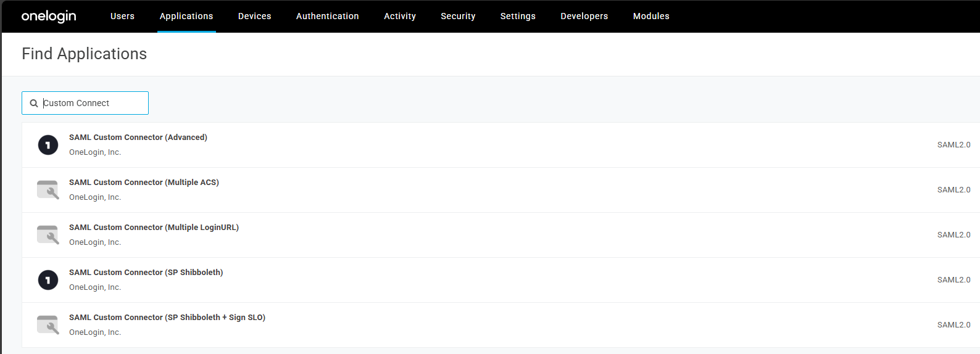
Task: Click OneLogin, Inc. under Sign SLO connector
Action: [x=95, y=332]
